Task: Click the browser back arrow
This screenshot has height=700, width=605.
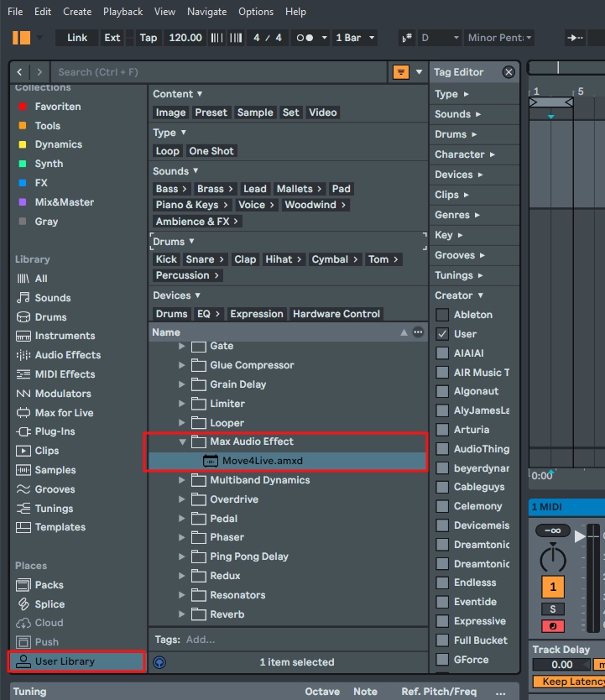Action: pyautogui.click(x=19, y=72)
